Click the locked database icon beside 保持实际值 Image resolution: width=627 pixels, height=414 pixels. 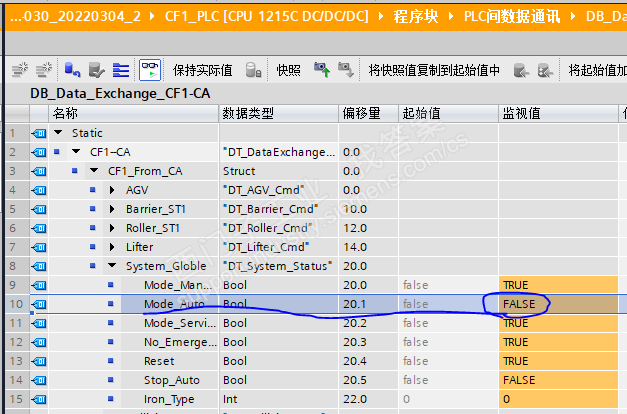click(x=253, y=70)
